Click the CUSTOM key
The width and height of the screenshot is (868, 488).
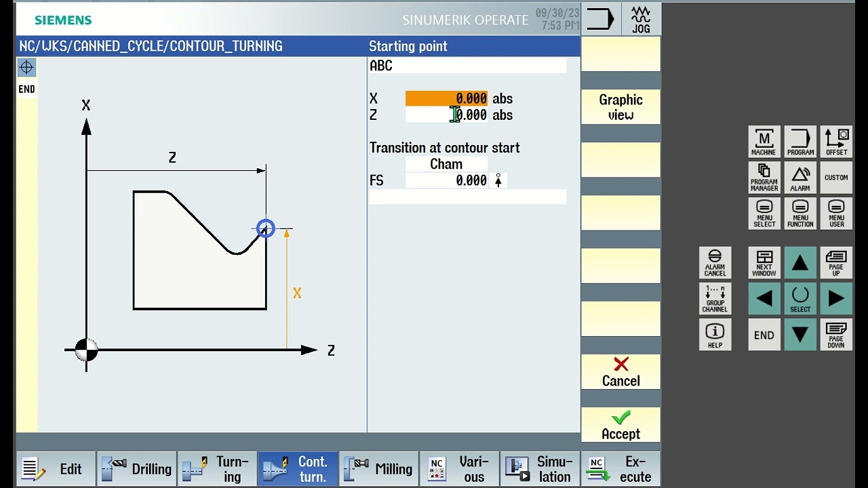[x=836, y=178]
